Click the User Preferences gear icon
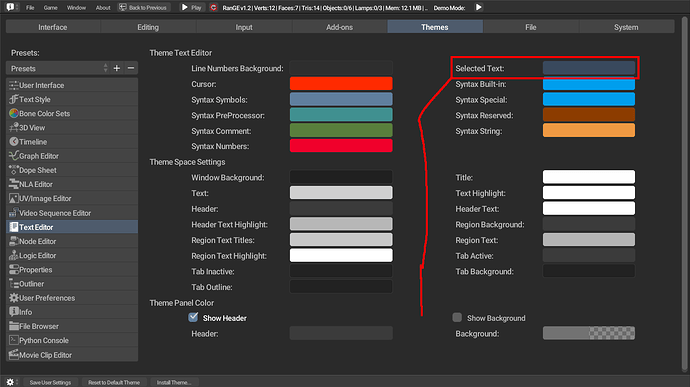 tap(14, 298)
